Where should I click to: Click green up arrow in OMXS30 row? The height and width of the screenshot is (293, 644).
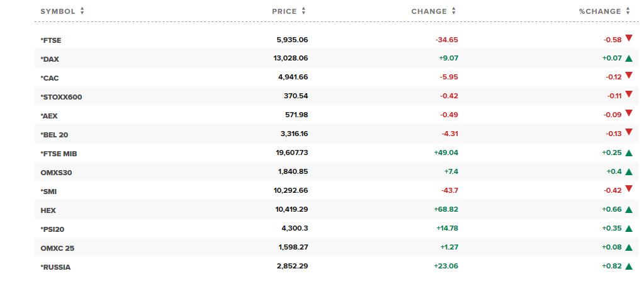tap(628, 172)
